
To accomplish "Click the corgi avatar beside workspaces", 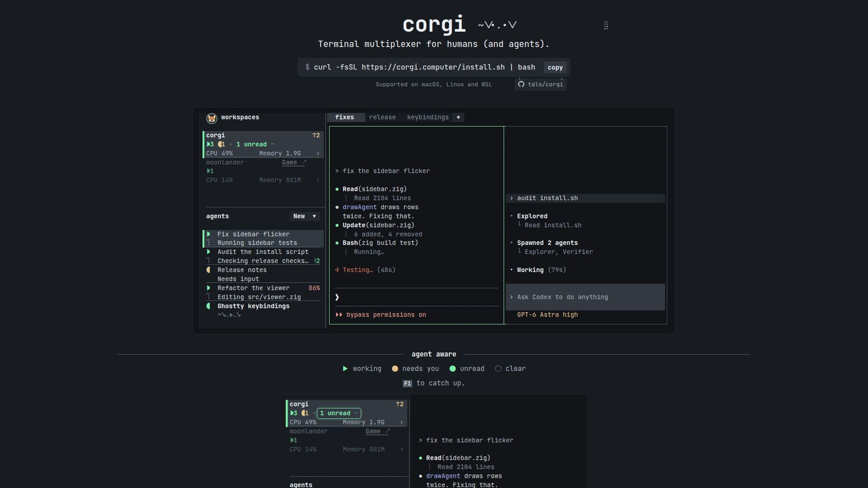I will (212, 118).
